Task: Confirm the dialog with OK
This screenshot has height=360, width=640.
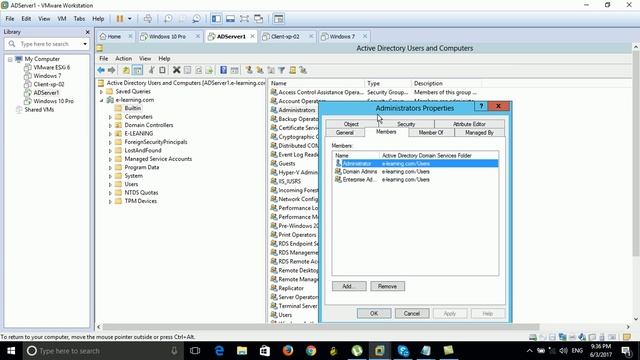Action: 374,313
